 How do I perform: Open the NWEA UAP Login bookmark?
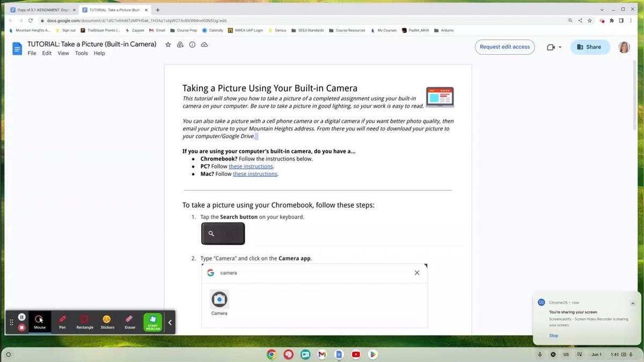pyautogui.click(x=245, y=30)
